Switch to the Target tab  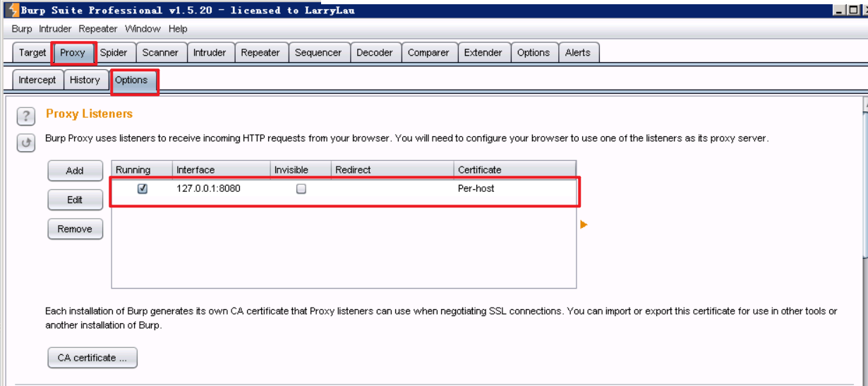(32, 53)
